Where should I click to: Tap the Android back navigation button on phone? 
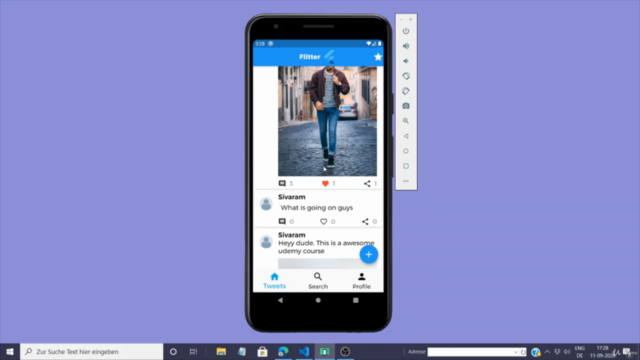tap(280, 300)
